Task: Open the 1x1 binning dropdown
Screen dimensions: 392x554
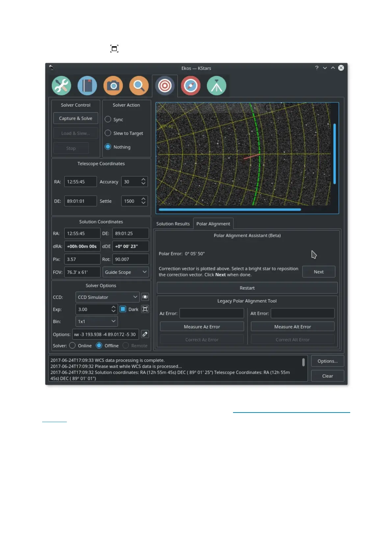Action: [96, 321]
